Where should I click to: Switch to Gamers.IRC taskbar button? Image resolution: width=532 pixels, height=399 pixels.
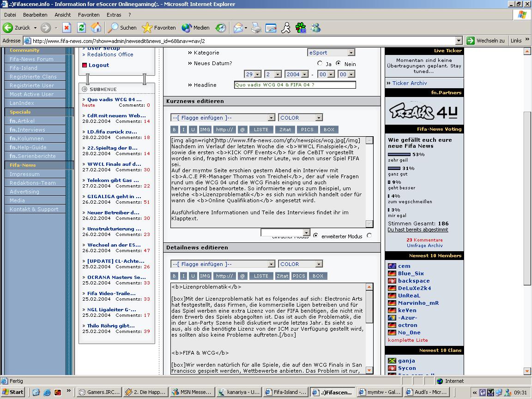tap(99, 392)
